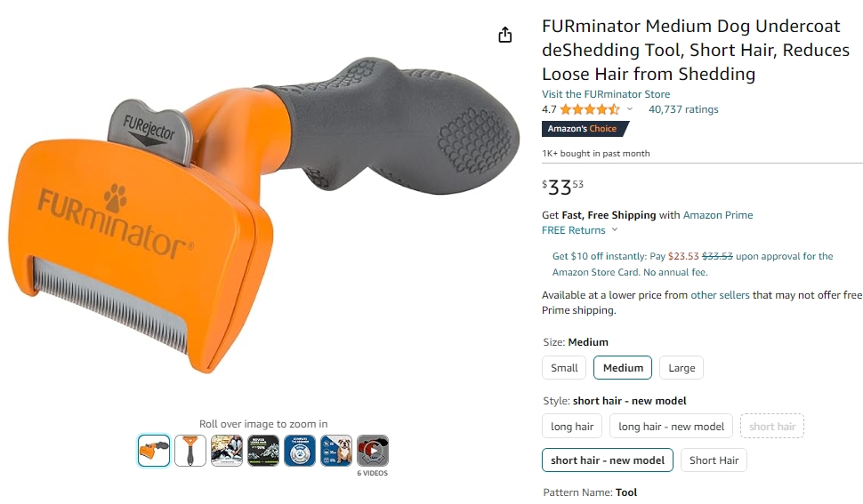This screenshot has height=504, width=863.
Task: Select the capitalized 'Short Hair' style button
Action: 714,460
